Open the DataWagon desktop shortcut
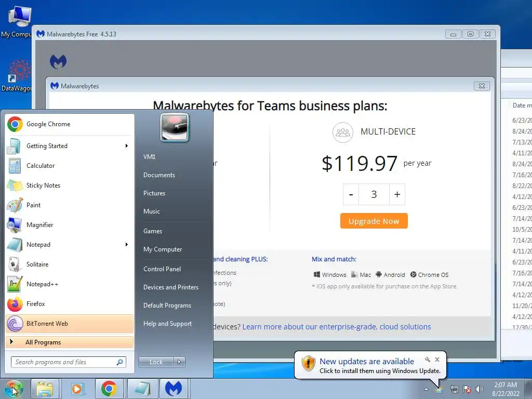Image resolution: width=532 pixels, height=399 pixels. [17, 75]
